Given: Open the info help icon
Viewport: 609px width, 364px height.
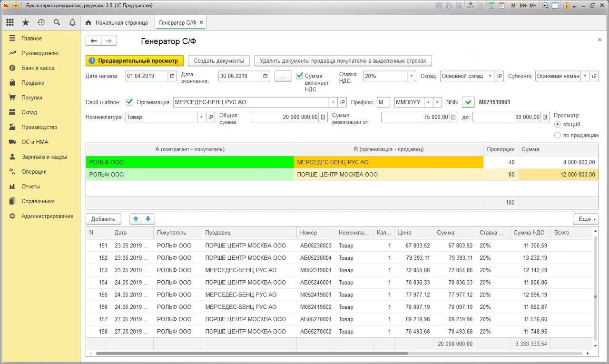Looking at the screenshot, I should (x=567, y=6).
